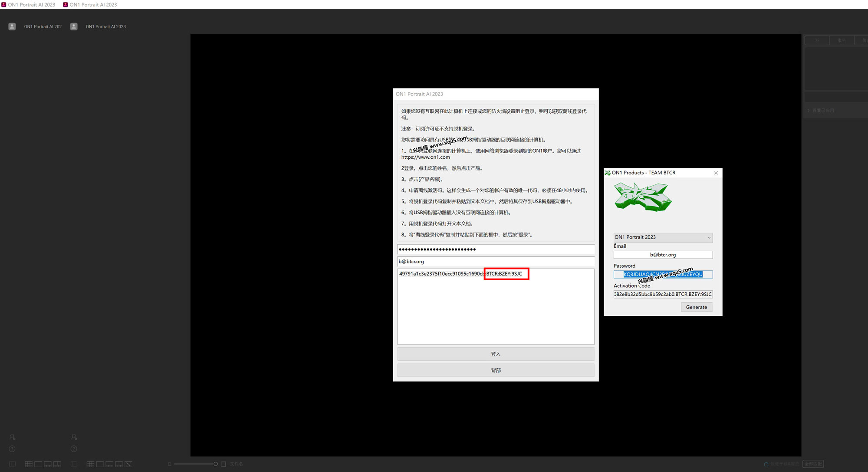Toggle the left-hand sidebar panel icon

point(12,464)
